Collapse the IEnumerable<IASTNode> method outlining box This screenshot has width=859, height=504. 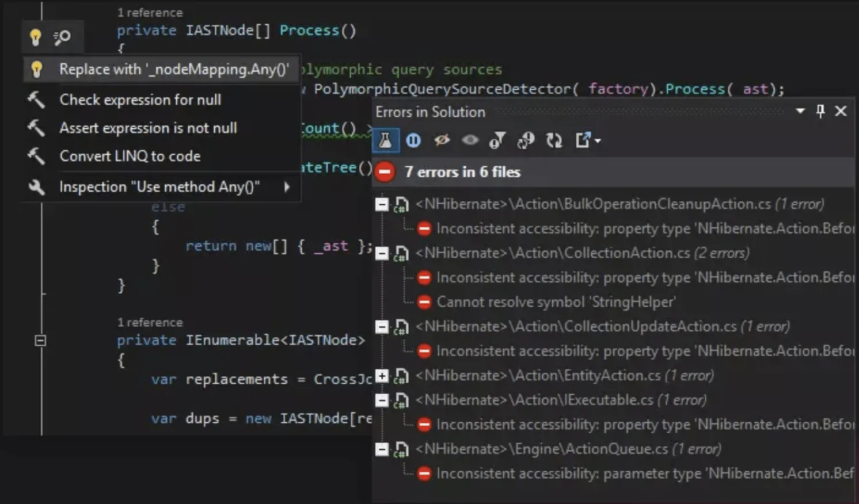(x=40, y=341)
